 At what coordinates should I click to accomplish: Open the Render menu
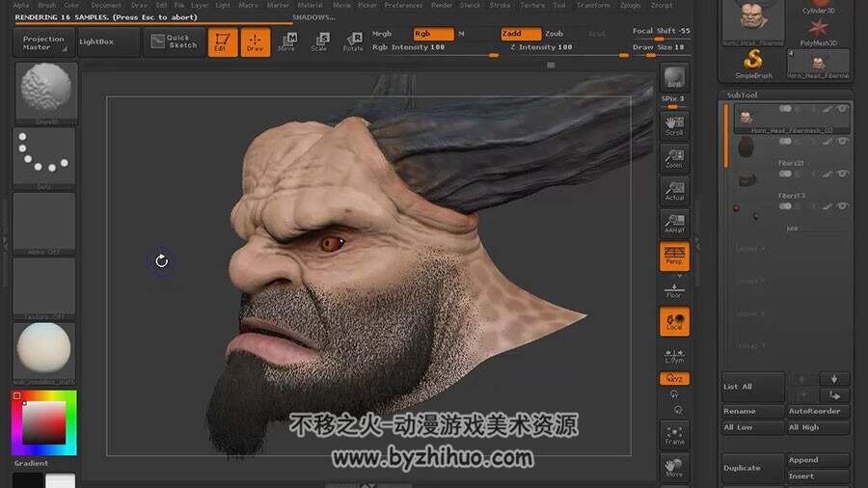click(441, 5)
